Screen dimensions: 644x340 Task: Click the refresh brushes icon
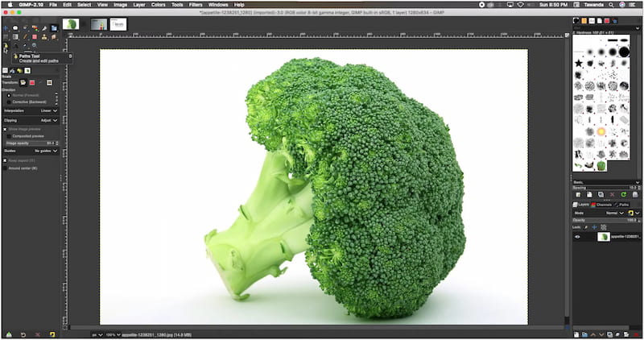pos(624,194)
